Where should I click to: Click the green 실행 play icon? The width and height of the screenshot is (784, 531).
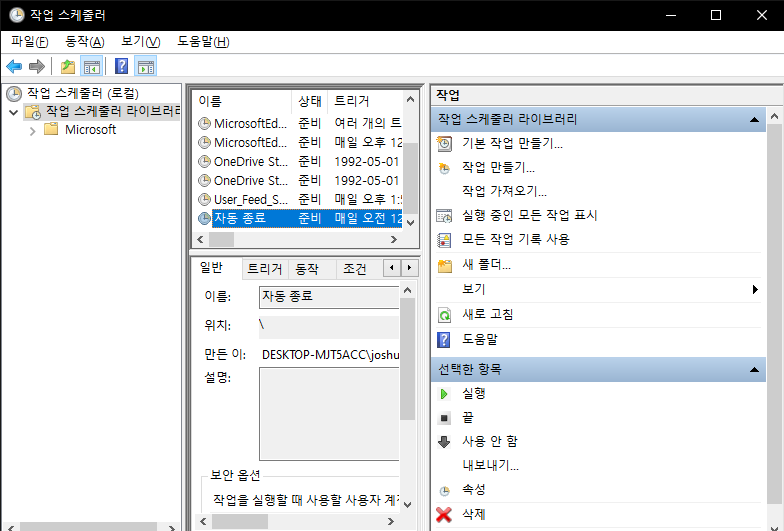pos(444,394)
